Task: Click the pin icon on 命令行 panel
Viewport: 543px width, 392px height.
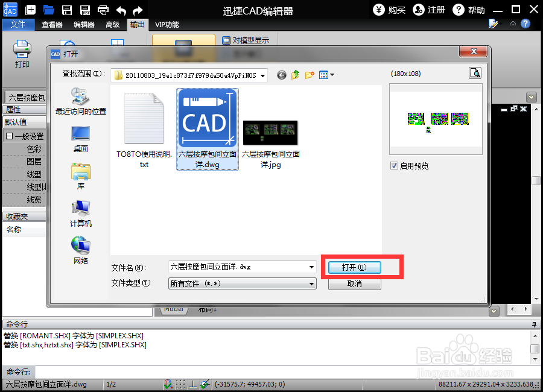Action: [x=535, y=324]
